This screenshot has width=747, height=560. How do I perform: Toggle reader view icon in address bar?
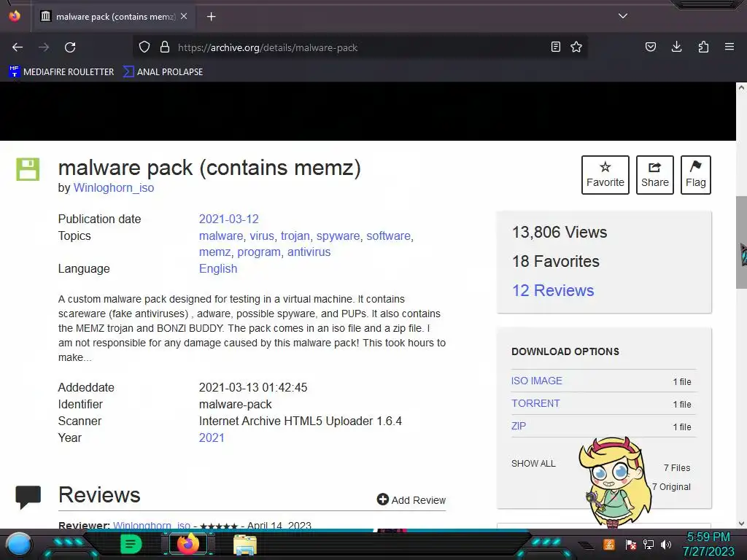click(x=555, y=47)
